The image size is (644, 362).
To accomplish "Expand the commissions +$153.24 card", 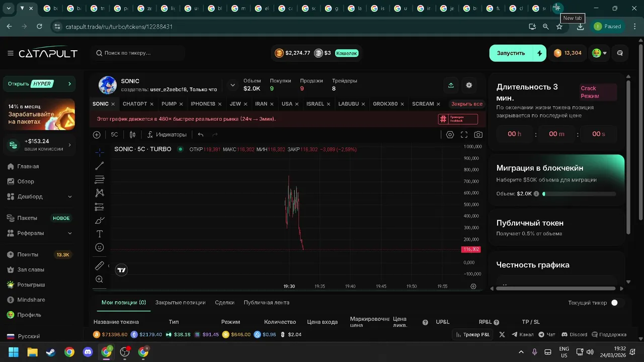I will tap(39, 145).
